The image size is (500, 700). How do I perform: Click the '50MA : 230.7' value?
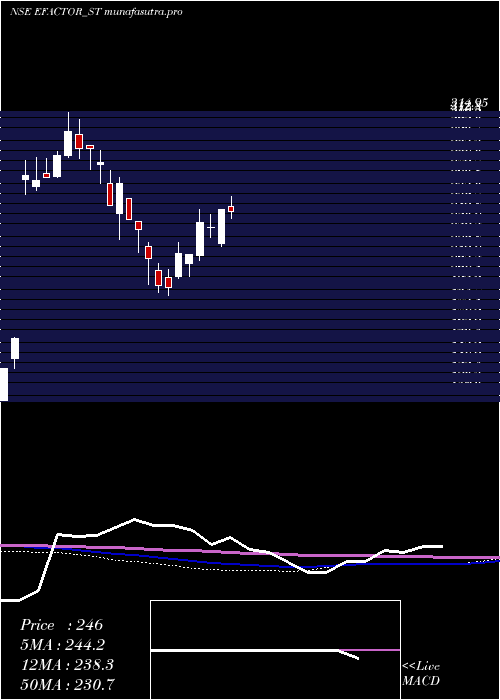point(67,684)
